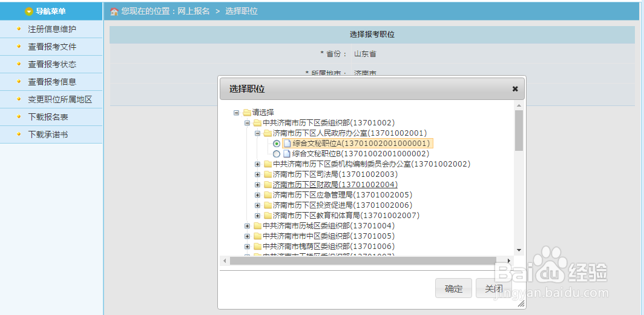644x315 pixels.
Task: Click folder icon beside 中共济南市槐荫区委组织部
Action: click(257, 247)
